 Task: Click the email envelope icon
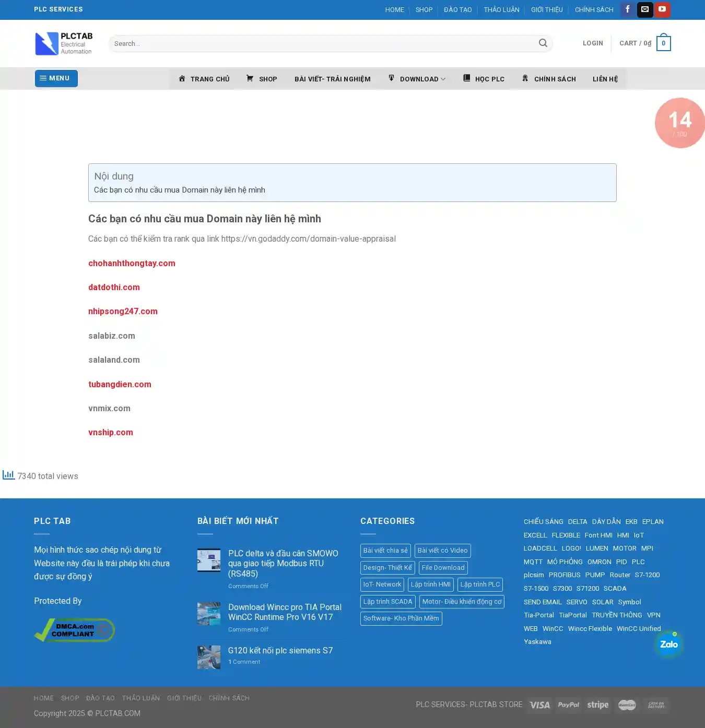645,9
